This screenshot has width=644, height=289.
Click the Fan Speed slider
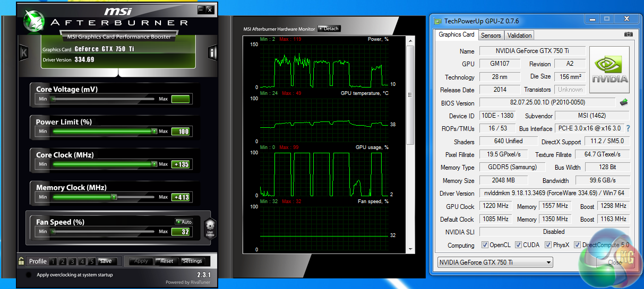[103, 232]
